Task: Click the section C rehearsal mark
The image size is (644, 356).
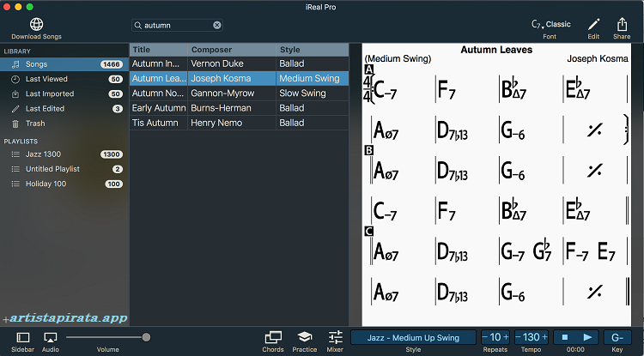Action: (369, 232)
